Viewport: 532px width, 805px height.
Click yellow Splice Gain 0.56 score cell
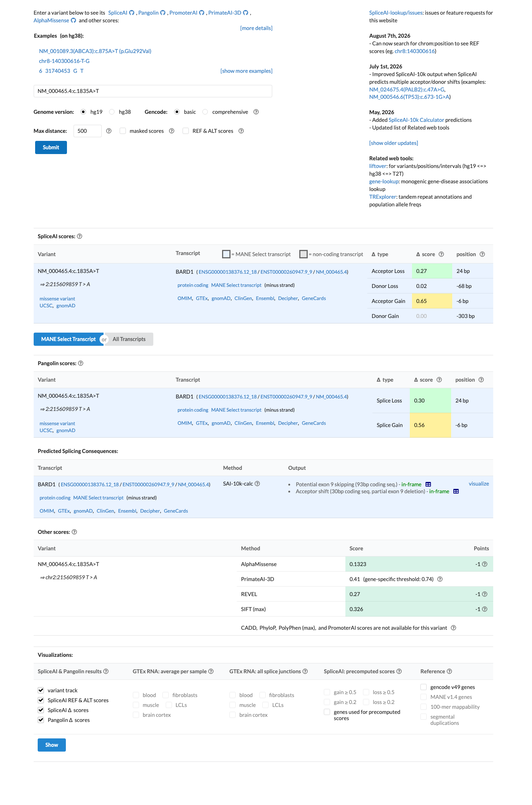pyautogui.click(x=430, y=425)
